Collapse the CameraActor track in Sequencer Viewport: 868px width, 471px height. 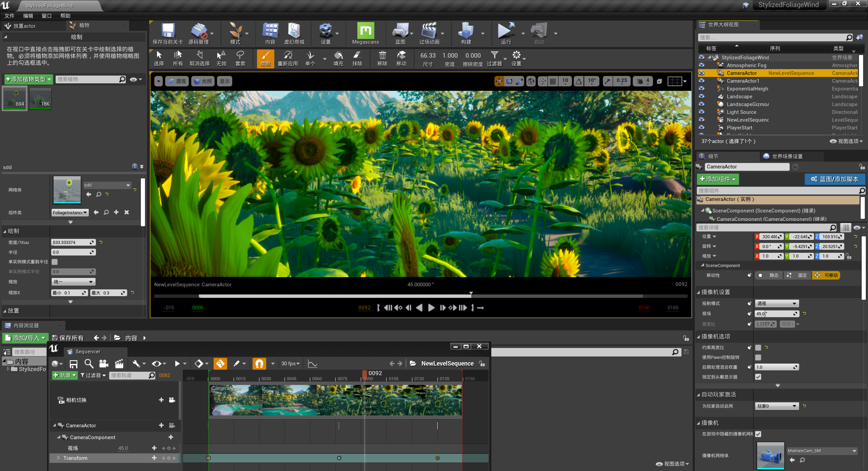point(55,425)
